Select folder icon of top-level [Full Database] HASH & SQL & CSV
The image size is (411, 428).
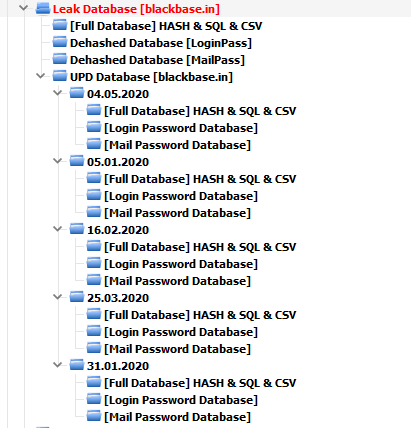click(x=60, y=25)
